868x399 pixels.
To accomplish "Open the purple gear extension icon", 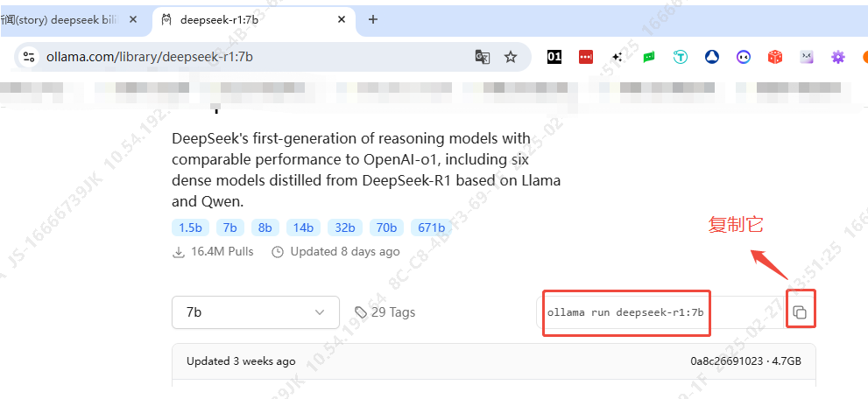I will [838, 56].
